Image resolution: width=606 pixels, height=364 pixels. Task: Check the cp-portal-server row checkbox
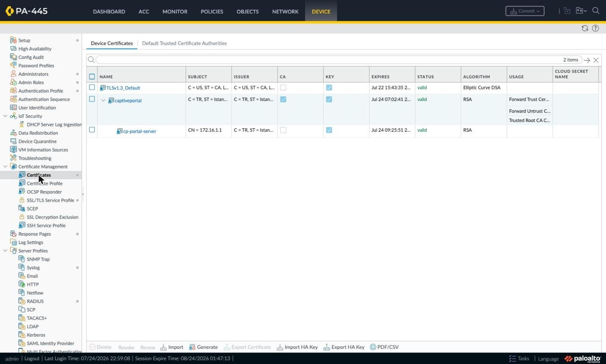92,130
